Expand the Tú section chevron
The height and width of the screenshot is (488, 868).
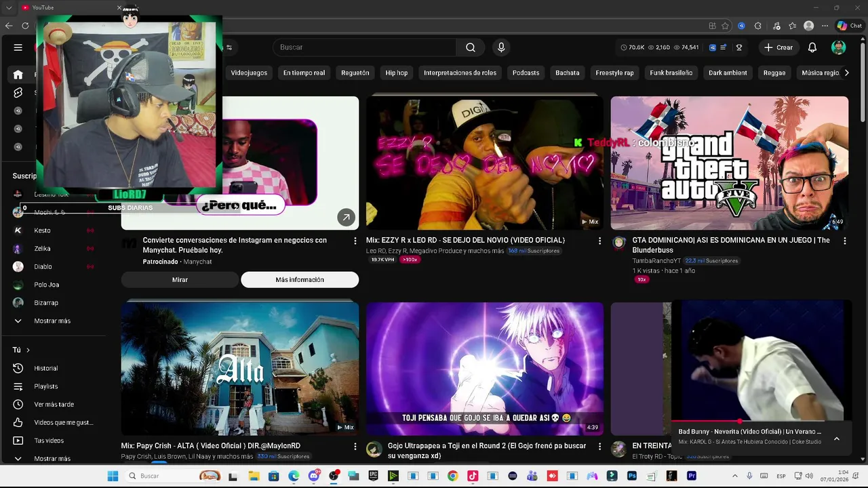click(x=28, y=350)
